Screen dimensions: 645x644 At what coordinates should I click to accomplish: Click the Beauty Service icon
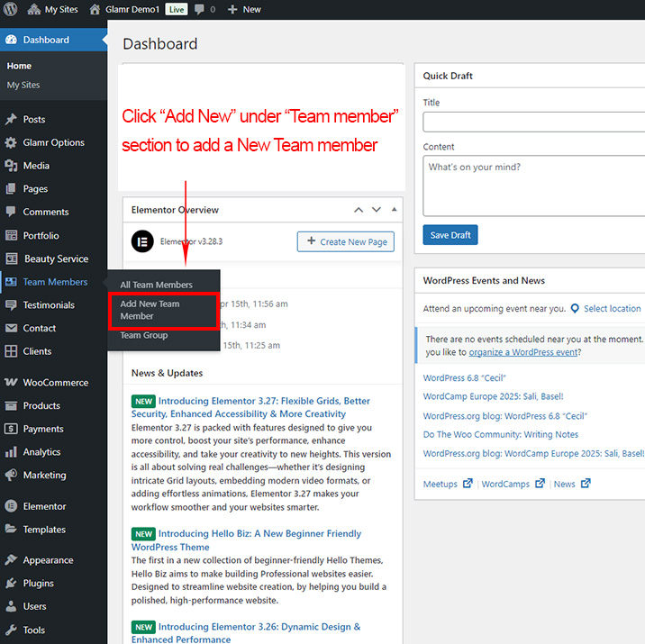pos(12,259)
